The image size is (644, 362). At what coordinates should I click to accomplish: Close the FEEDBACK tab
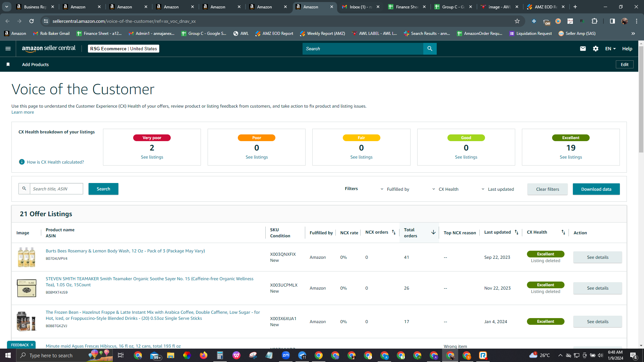(x=32, y=345)
